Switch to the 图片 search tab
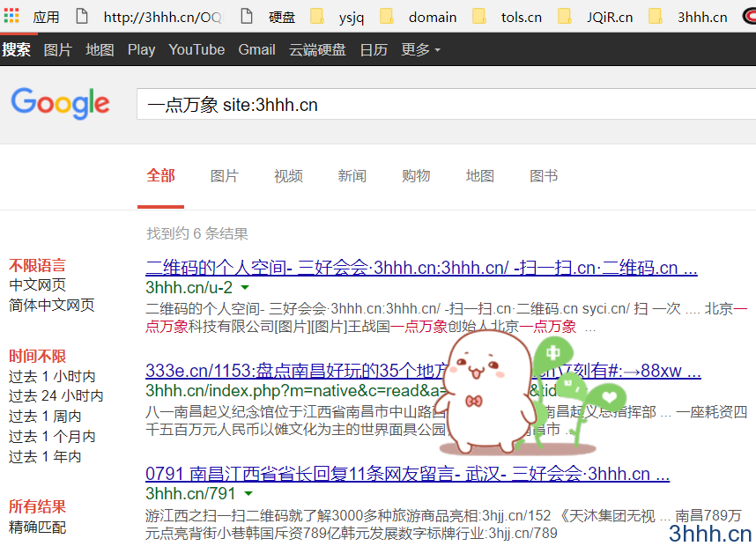 224,176
